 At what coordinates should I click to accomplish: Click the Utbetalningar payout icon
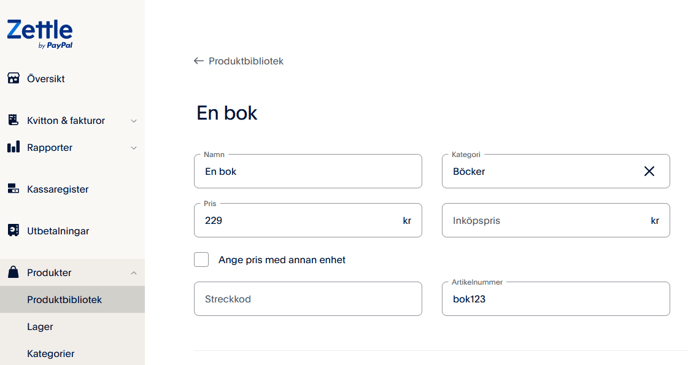pos(14,230)
